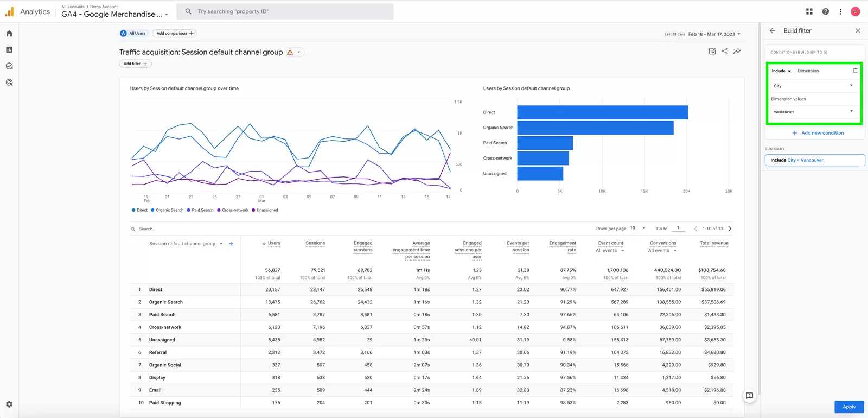The height and width of the screenshot is (418, 868).
Task: Click the Organic Social row label
Action: [x=165, y=365]
